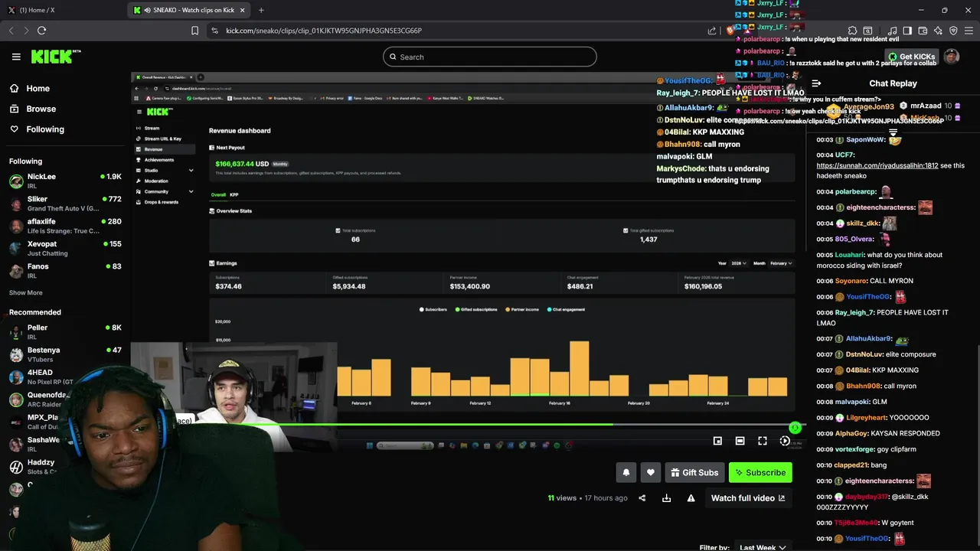
Task: Toggle the browser sidebar panel icon
Action: (x=907, y=31)
